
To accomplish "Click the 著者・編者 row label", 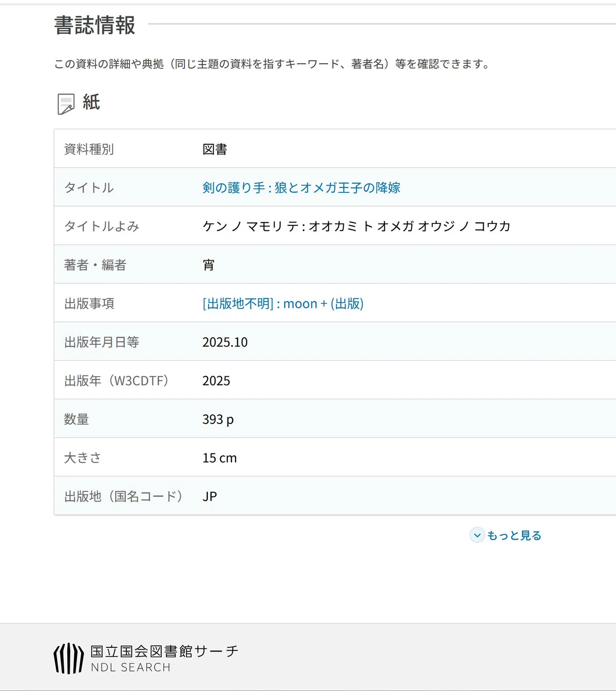I will 95,265.
